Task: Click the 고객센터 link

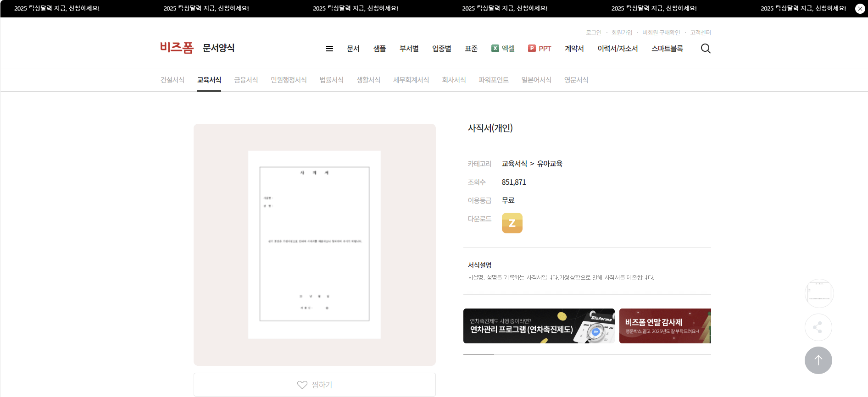Action: tap(701, 33)
